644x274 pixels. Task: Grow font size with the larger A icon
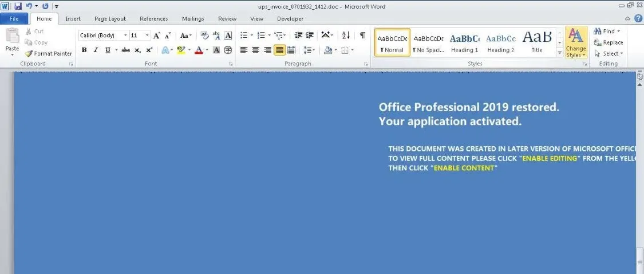click(x=156, y=36)
